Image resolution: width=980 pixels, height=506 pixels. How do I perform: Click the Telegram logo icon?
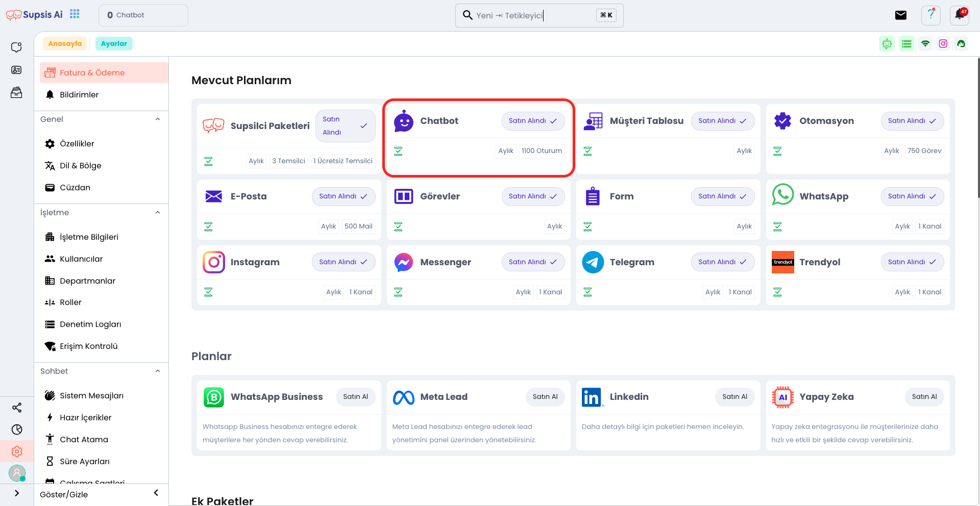[x=593, y=262]
